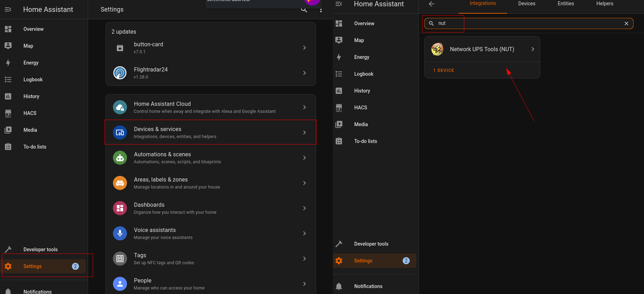Click the People icon
The height and width of the screenshot is (294, 644).
click(x=120, y=284)
